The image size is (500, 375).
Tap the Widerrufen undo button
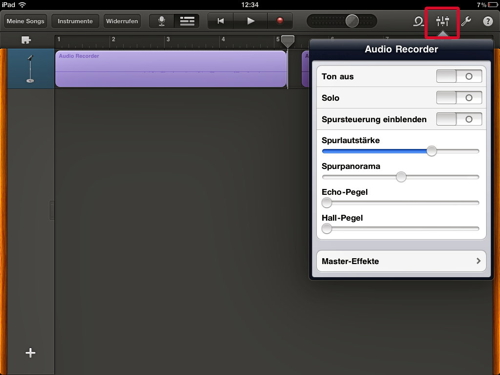(x=122, y=21)
